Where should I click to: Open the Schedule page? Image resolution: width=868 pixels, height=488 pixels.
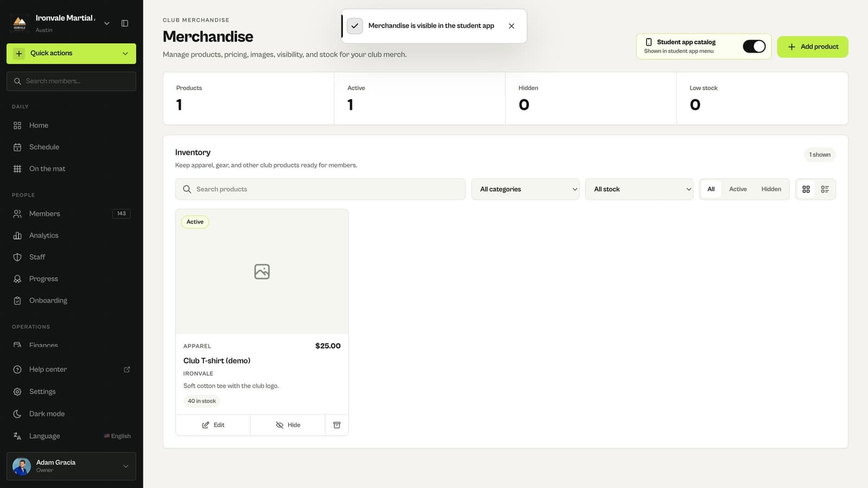coord(71,147)
